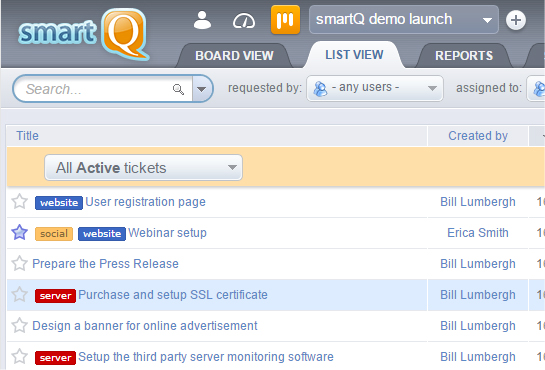545x370 pixels.
Task: Click Erica Smith creator name
Action: [x=478, y=233]
